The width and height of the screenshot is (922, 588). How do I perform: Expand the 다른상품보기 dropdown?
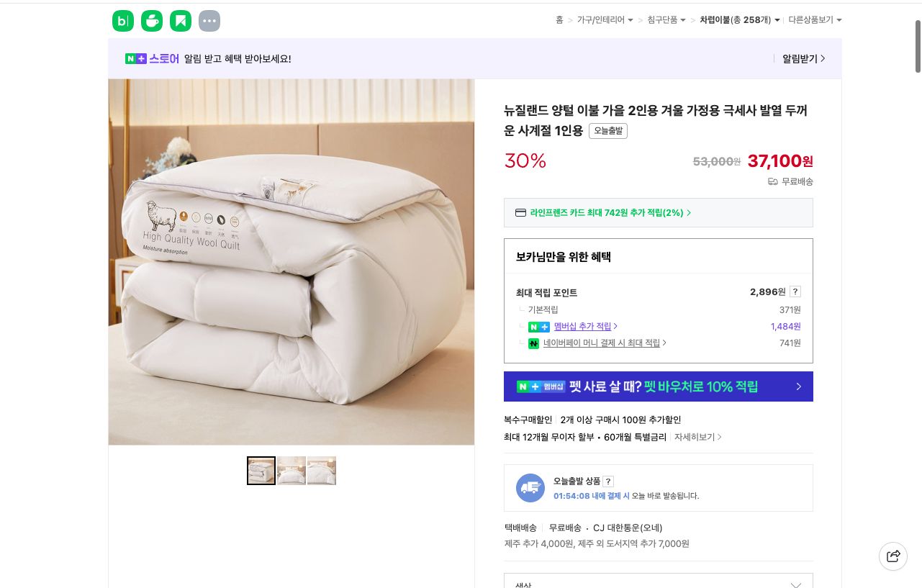[839, 20]
